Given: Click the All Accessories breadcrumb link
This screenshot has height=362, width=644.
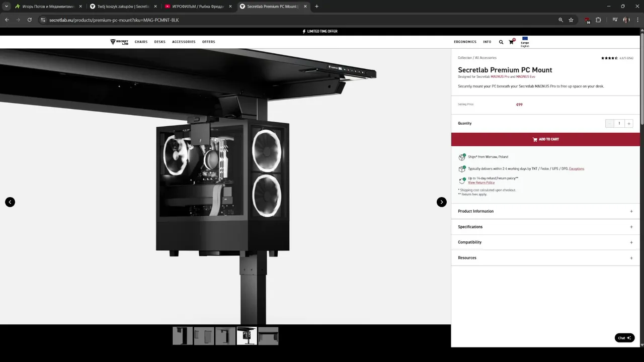Looking at the screenshot, I should coord(486,58).
